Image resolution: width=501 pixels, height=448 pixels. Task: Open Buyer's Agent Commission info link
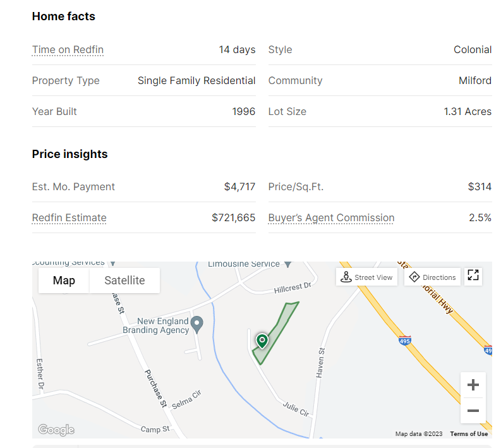[x=331, y=218]
